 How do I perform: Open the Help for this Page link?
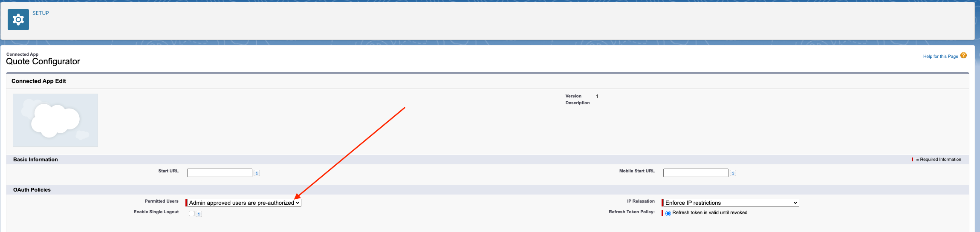tap(940, 57)
